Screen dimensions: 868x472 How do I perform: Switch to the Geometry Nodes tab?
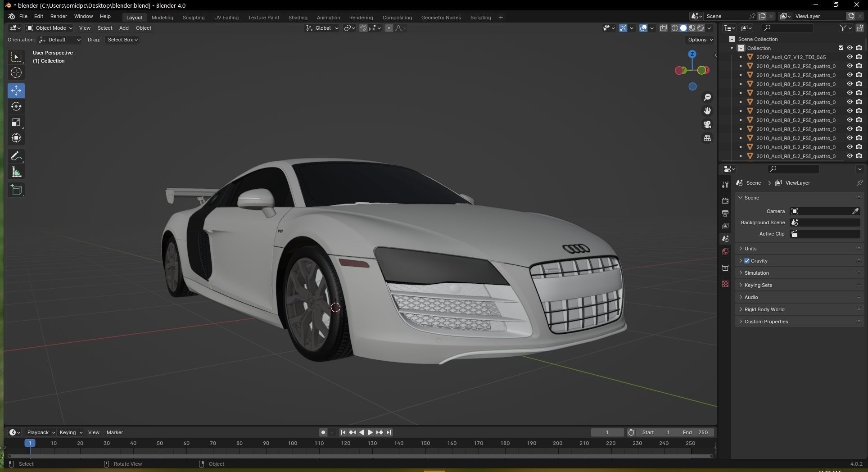tap(441, 18)
